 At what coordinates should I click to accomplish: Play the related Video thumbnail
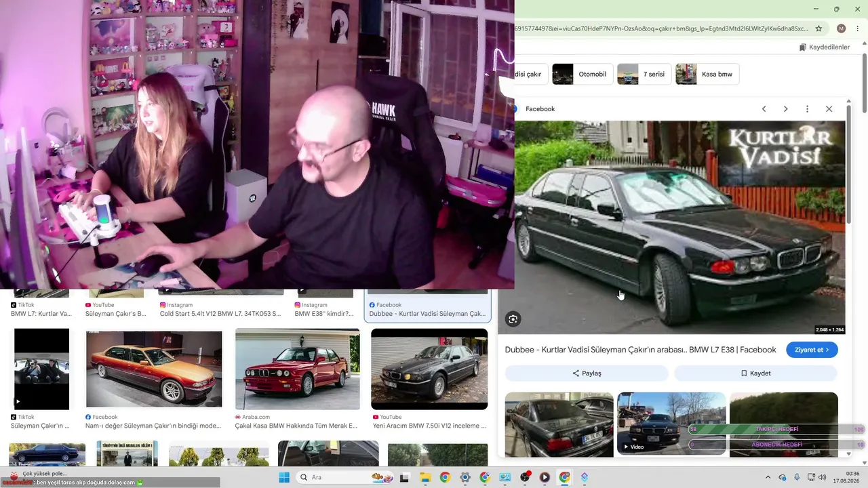pos(671,424)
